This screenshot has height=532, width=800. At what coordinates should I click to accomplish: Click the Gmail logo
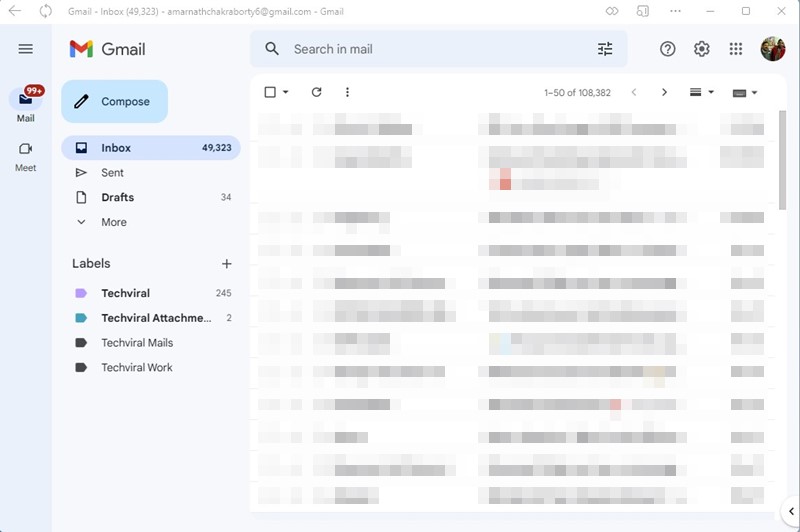(x=108, y=49)
